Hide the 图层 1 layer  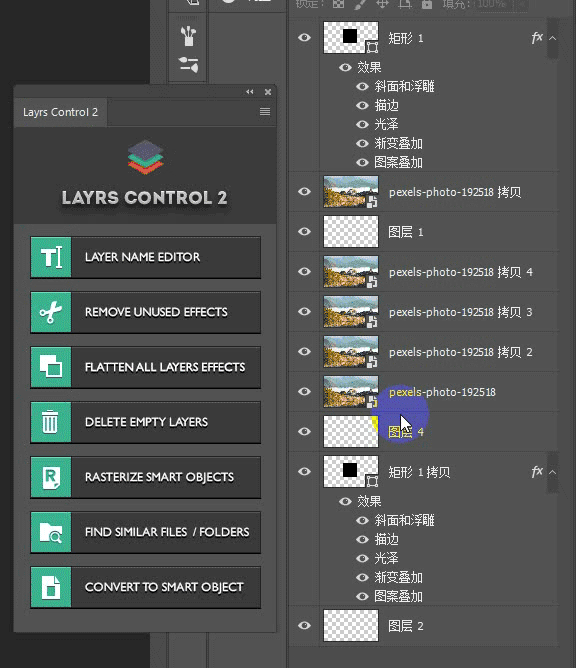(x=304, y=231)
